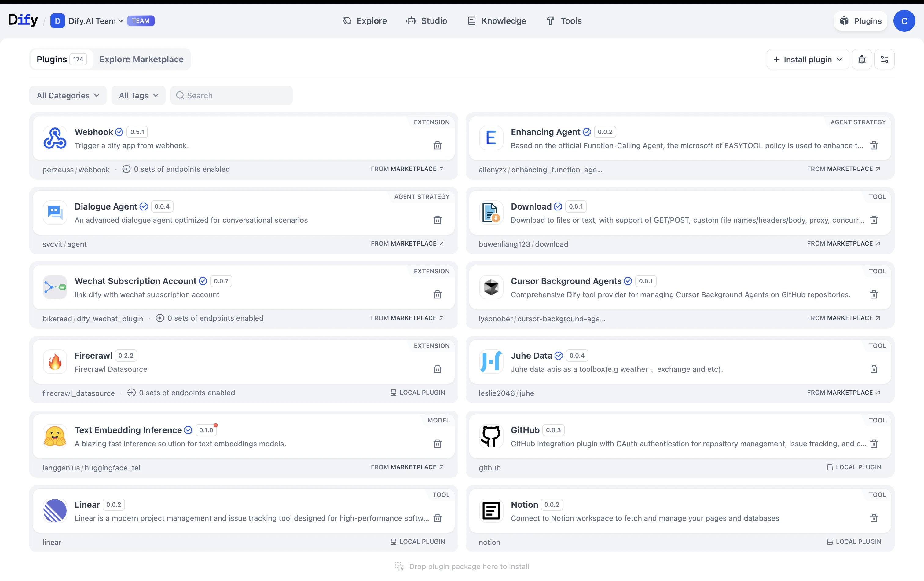Focus the plugin Search field
Viewport: 924px width, 581px height.
tap(231, 96)
